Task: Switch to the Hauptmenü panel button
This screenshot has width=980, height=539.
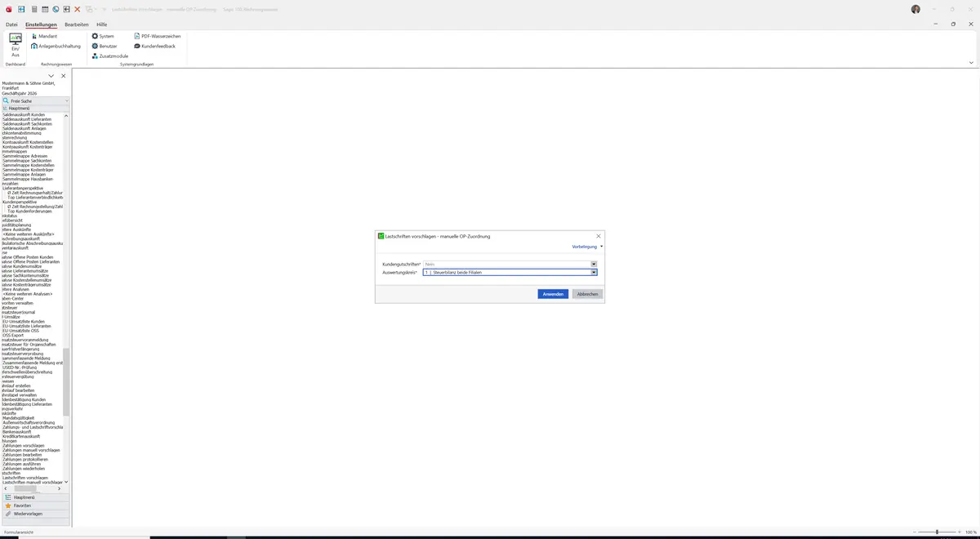Action: click(35, 497)
